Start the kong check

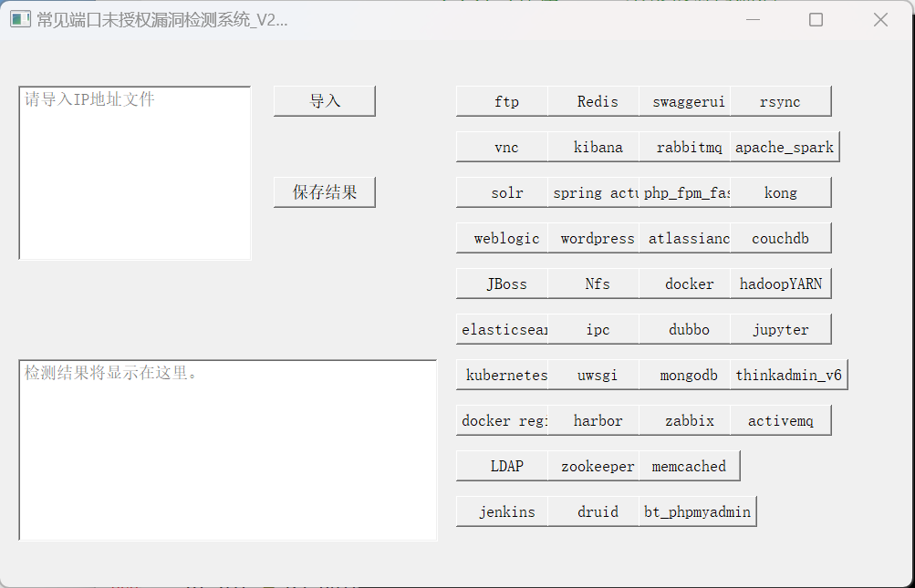point(781,192)
